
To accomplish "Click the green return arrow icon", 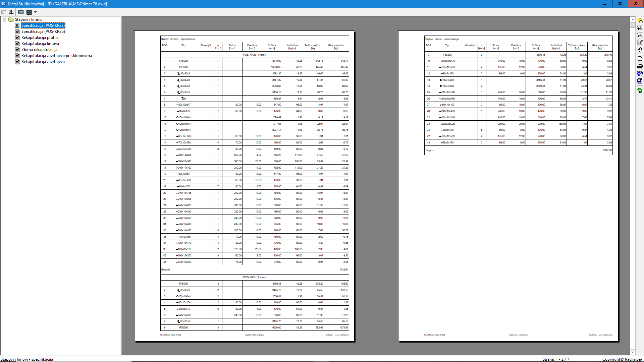I will pos(640,90).
